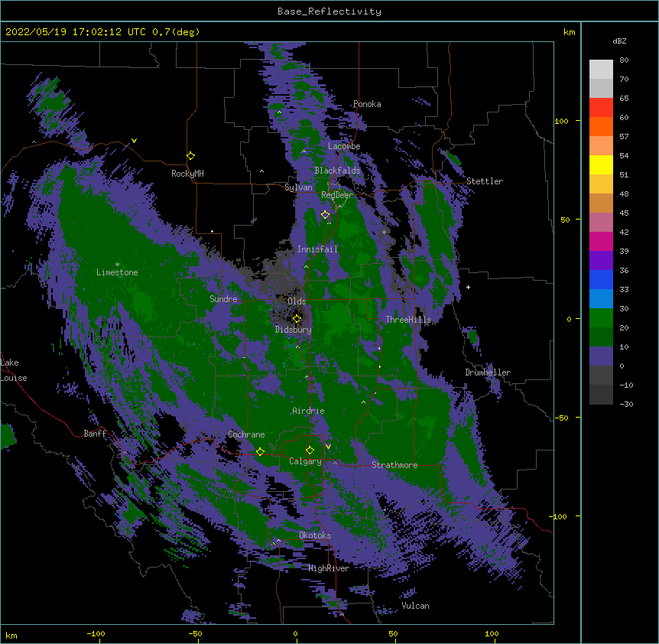Click the Okotoks city label
Viewport: 659px width, 644px height.
pyautogui.click(x=315, y=535)
